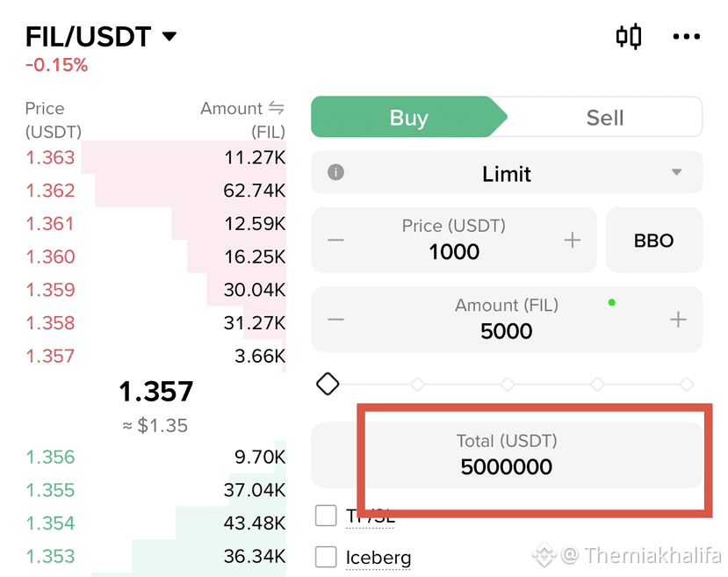This screenshot has width=728, height=577.
Task: Click the slider's diamond handle
Action: click(x=328, y=384)
